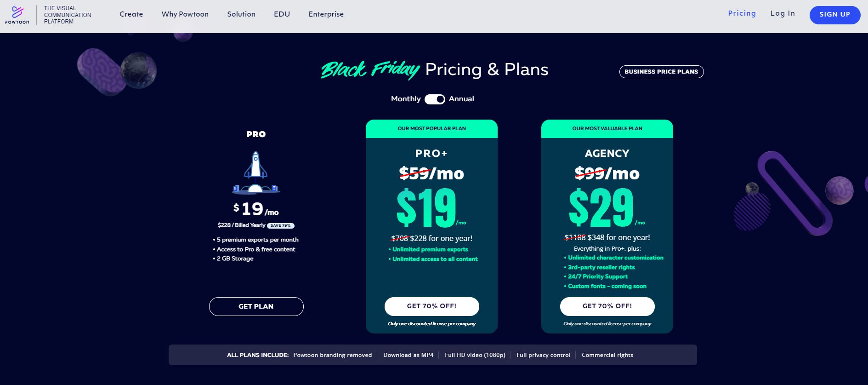Go to the Pricing page link
Image resolution: width=868 pixels, height=385 pixels.
tap(742, 13)
